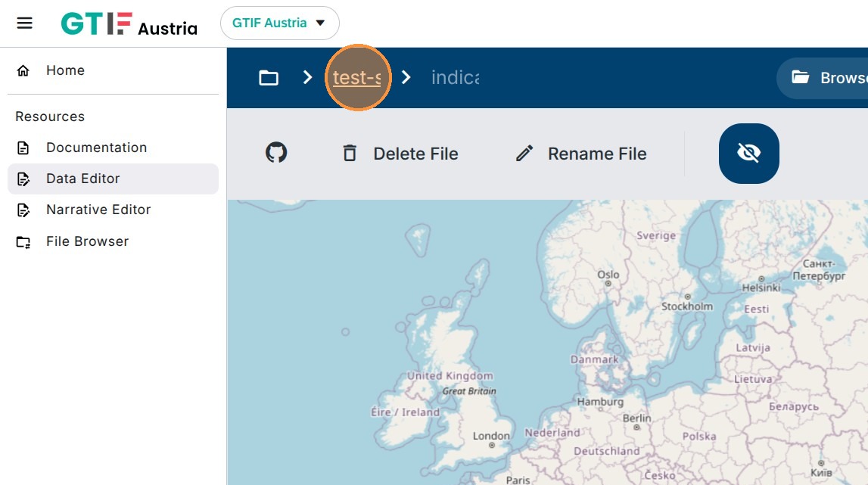Click the GitHub icon in the toolbar
868x485 pixels.
(x=276, y=154)
